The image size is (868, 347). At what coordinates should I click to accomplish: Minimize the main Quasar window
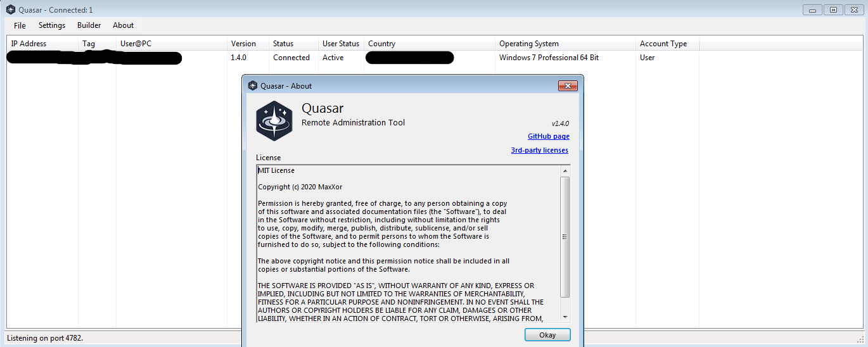[x=812, y=9]
